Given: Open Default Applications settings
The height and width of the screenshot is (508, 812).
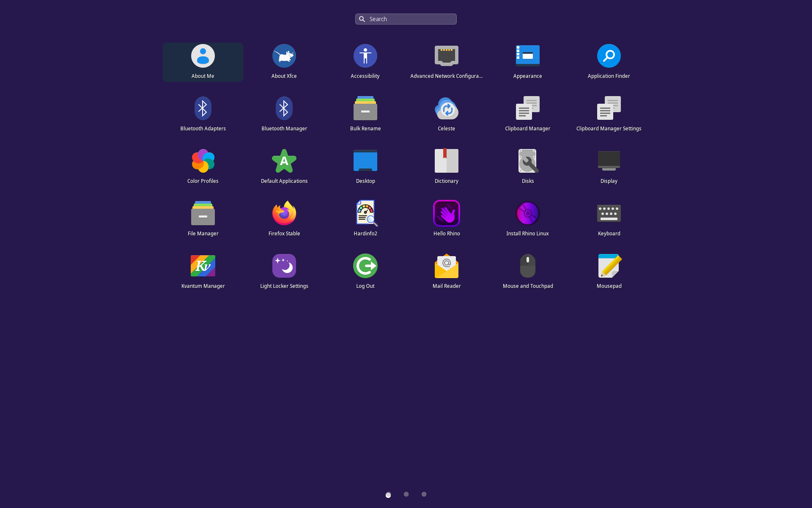Looking at the screenshot, I should point(284,161).
